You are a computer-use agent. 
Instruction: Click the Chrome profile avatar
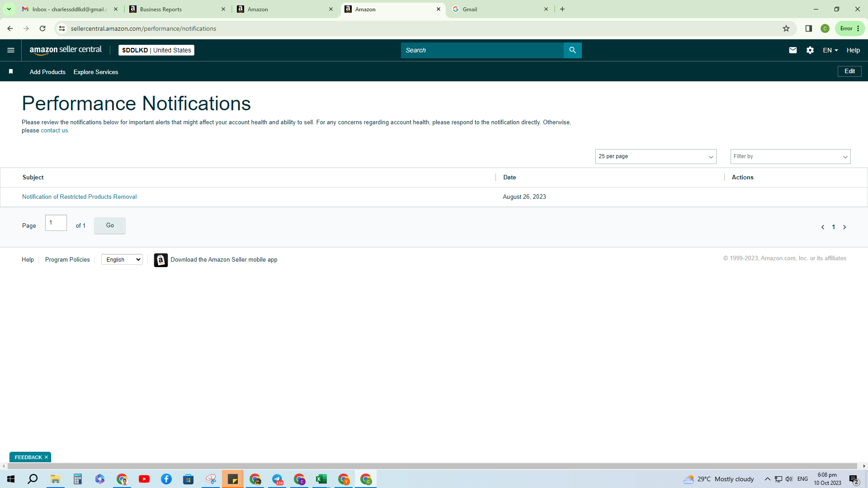825,28
